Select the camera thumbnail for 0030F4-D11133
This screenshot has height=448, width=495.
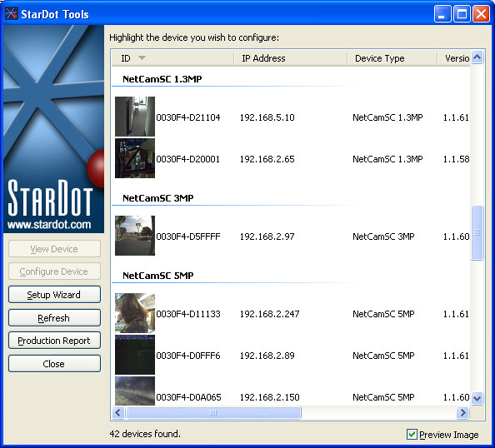click(x=135, y=313)
